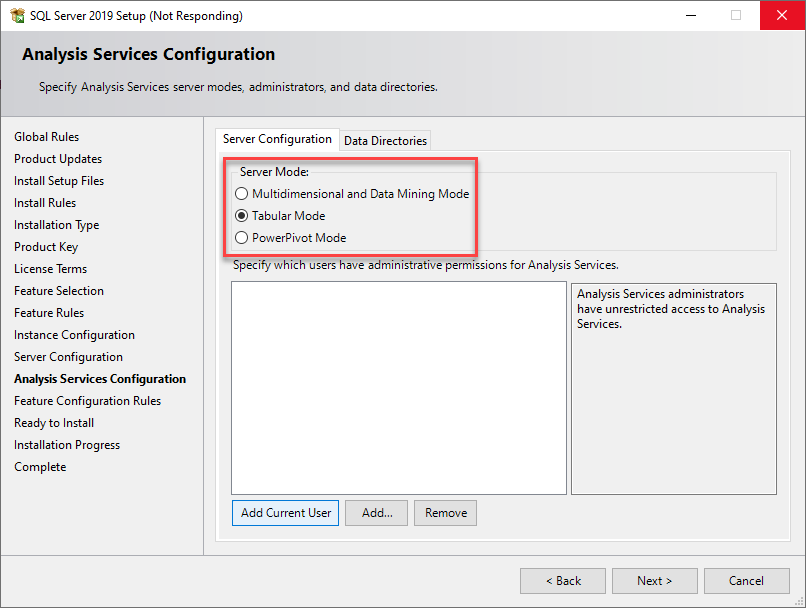View the License Terms step
The image size is (806, 608).
pos(50,268)
